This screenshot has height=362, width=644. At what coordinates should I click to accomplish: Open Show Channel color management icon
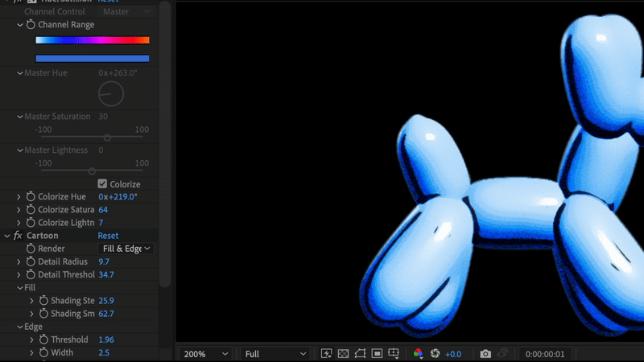tap(418, 353)
